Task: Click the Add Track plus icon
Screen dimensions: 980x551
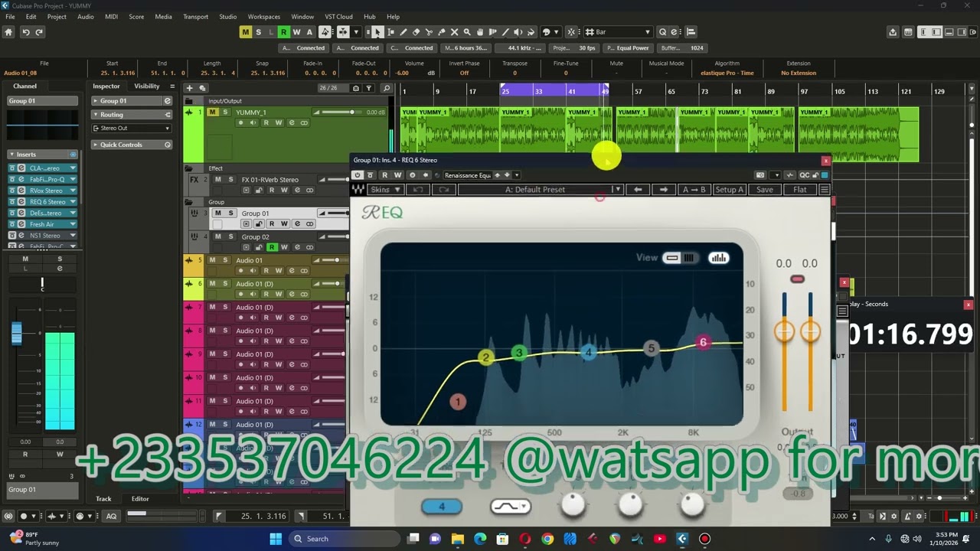Action: (x=189, y=88)
